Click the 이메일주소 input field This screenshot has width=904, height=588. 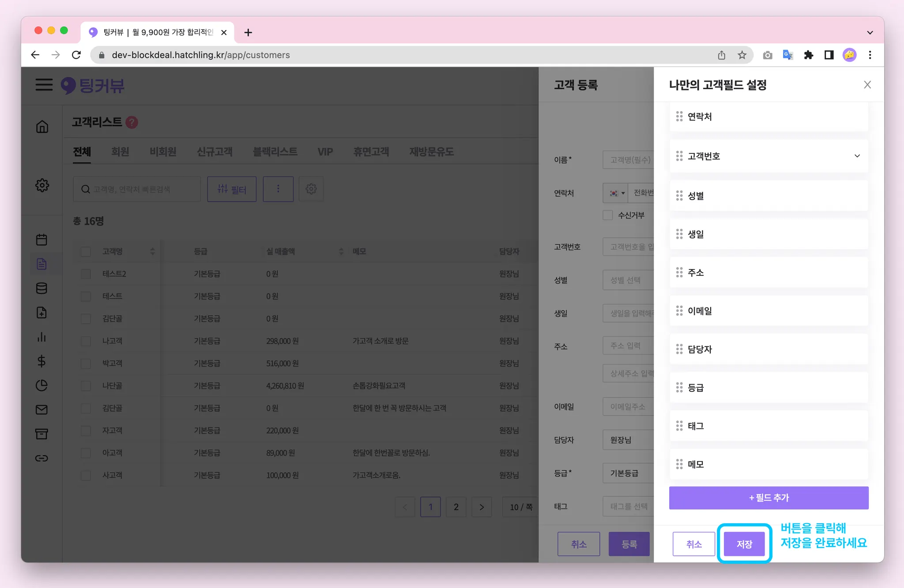coord(628,407)
